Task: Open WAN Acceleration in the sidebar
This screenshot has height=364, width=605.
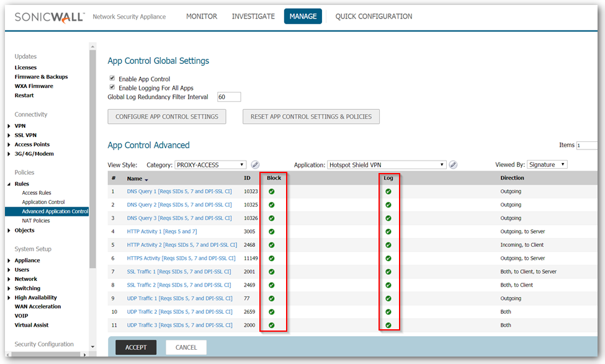Action: click(37, 306)
